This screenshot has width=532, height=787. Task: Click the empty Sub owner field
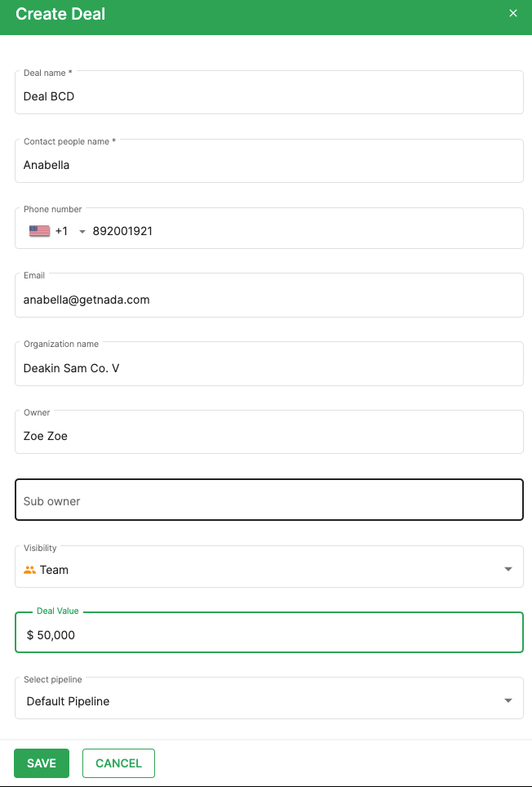tap(269, 500)
